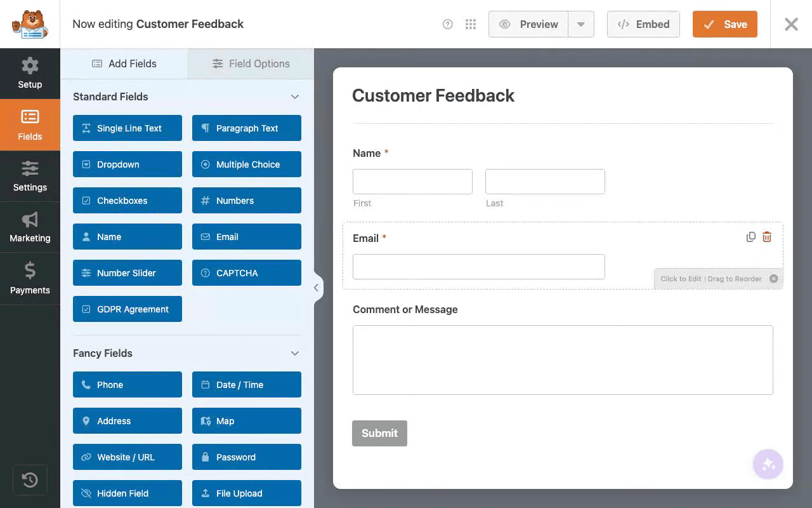Add a Hidden Field
Viewport: 812px width, 508px height.
(x=128, y=493)
